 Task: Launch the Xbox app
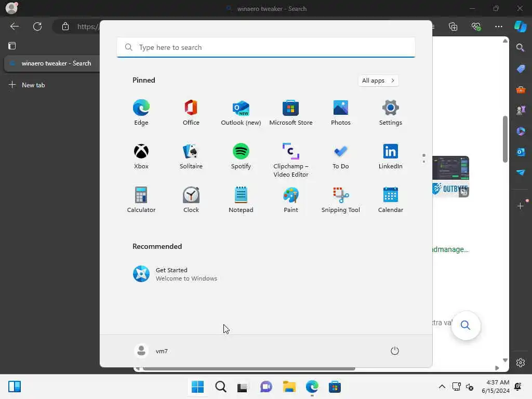point(141,156)
